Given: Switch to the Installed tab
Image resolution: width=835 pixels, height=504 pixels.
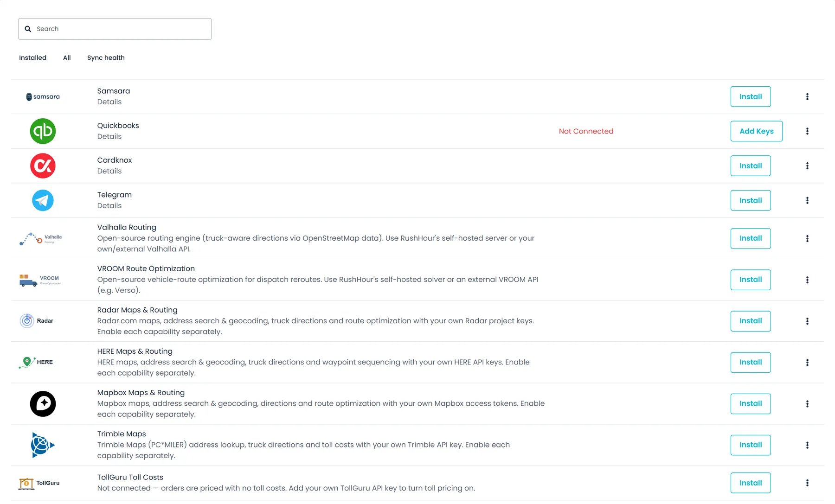Looking at the screenshot, I should (32, 57).
